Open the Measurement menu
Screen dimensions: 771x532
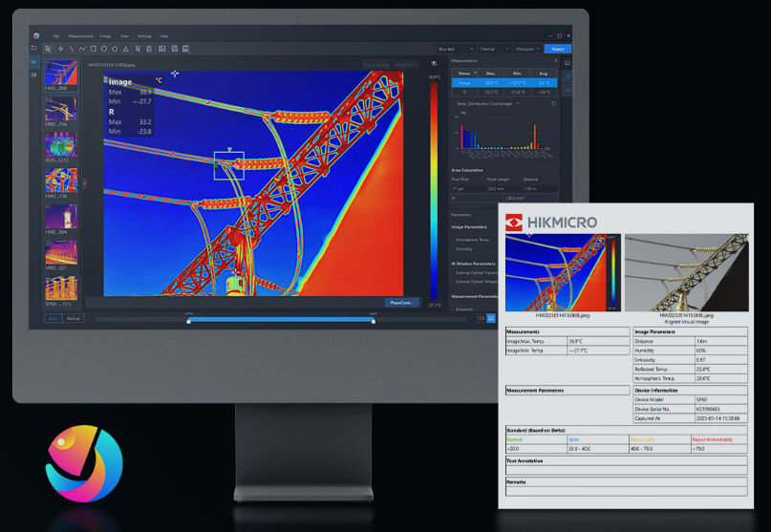click(80, 35)
